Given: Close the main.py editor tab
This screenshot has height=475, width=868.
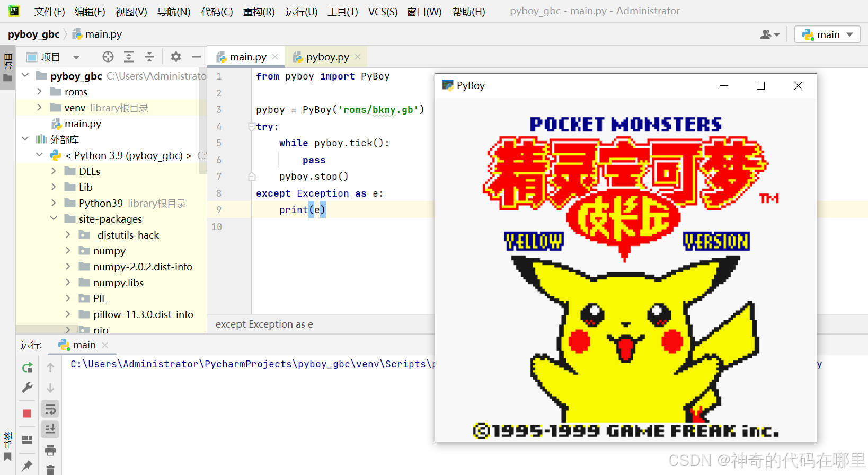Looking at the screenshot, I should 275,57.
